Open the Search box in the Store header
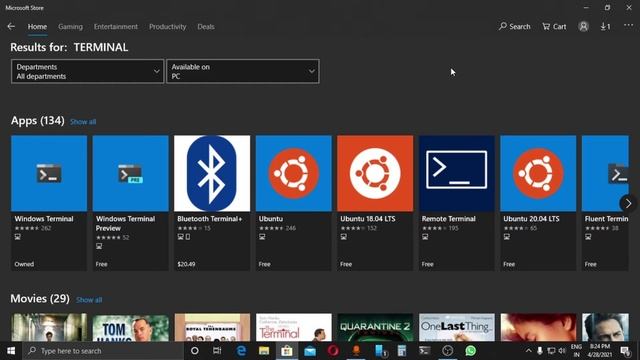 tap(514, 27)
